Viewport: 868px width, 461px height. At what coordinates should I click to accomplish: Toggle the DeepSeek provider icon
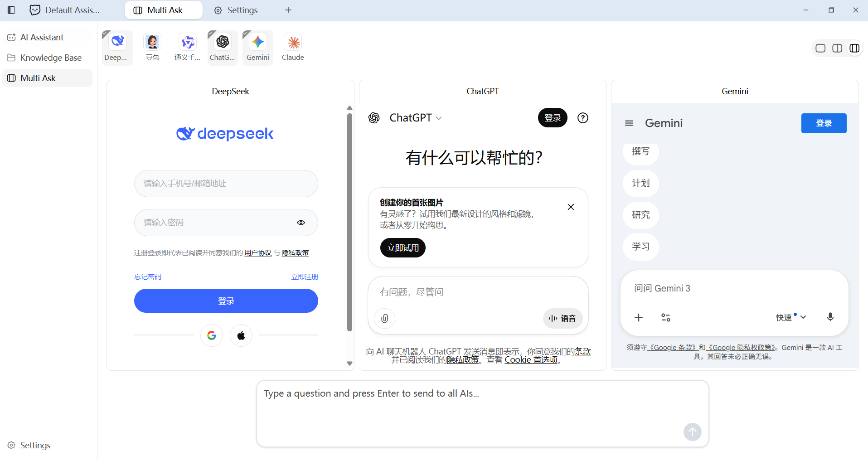tap(117, 48)
